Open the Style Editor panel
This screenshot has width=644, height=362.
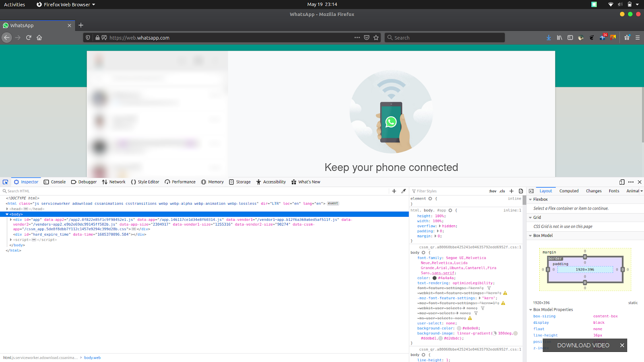click(x=145, y=182)
